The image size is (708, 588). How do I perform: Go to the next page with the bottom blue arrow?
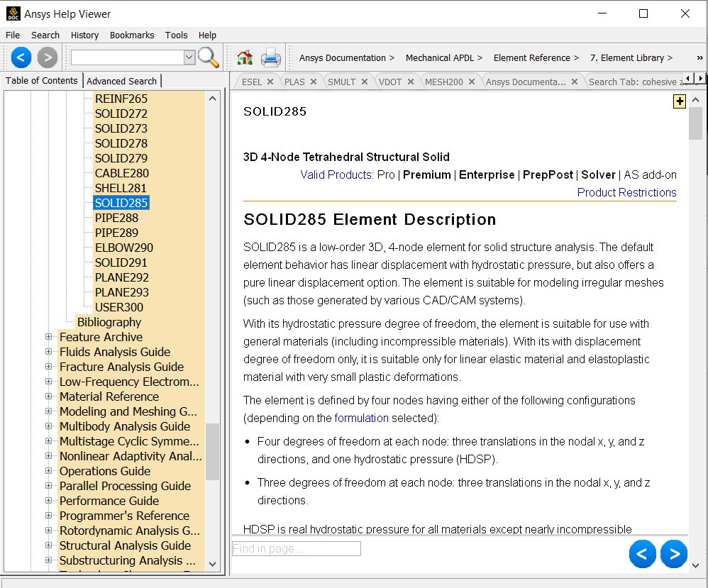(x=674, y=554)
